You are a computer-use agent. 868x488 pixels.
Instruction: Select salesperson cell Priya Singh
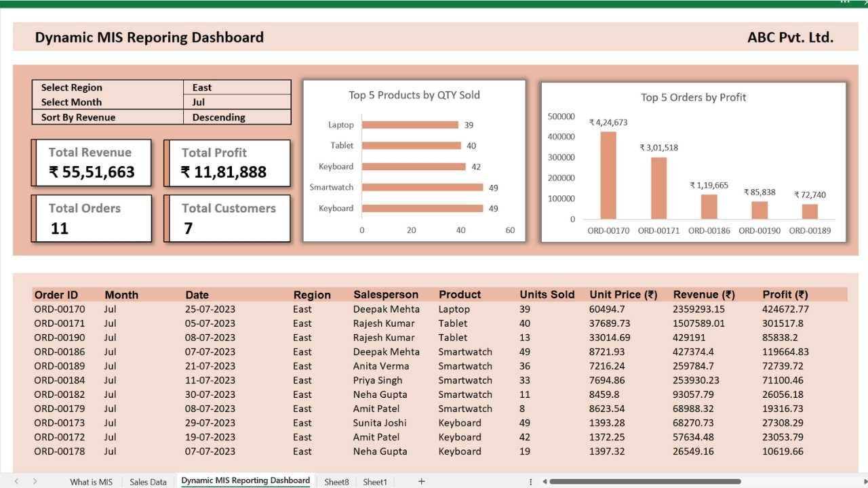pyautogui.click(x=378, y=380)
